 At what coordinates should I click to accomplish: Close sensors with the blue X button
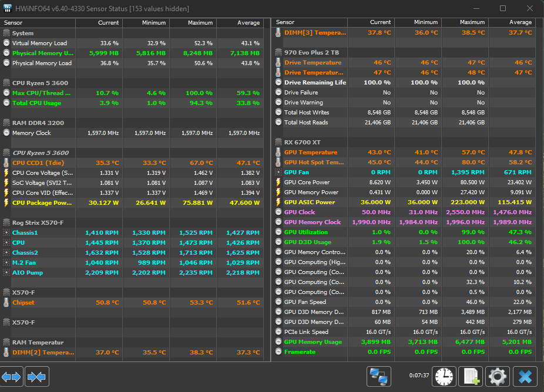[525, 376]
